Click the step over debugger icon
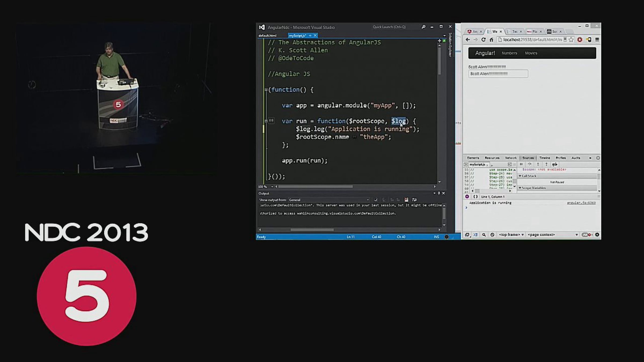 pyautogui.click(x=529, y=164)
